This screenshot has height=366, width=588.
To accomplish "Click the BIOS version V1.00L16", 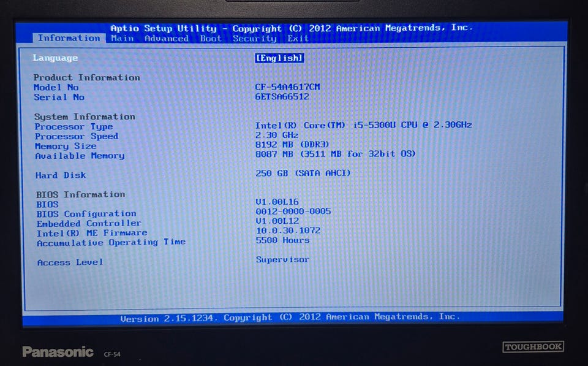I will tap(277, 202).
